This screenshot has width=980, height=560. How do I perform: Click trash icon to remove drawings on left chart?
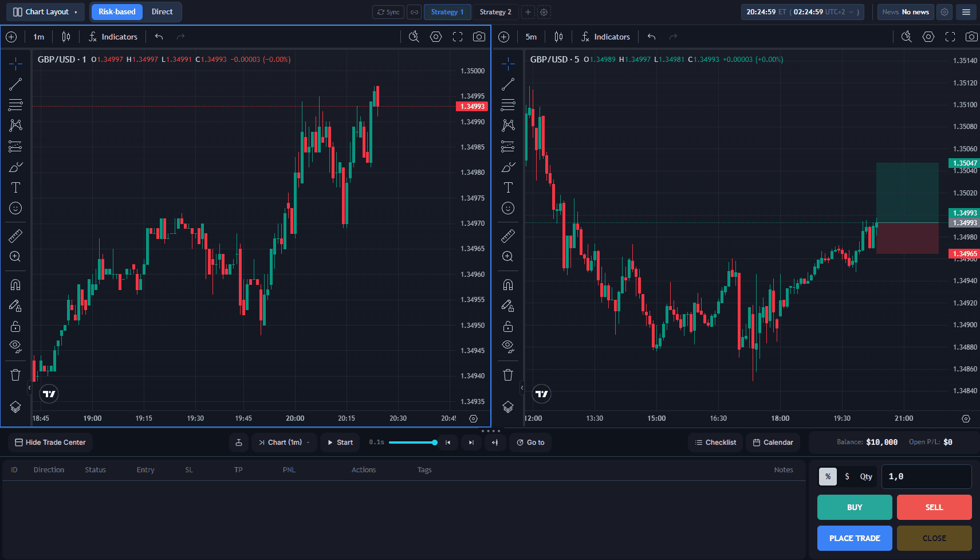(15, 375)
